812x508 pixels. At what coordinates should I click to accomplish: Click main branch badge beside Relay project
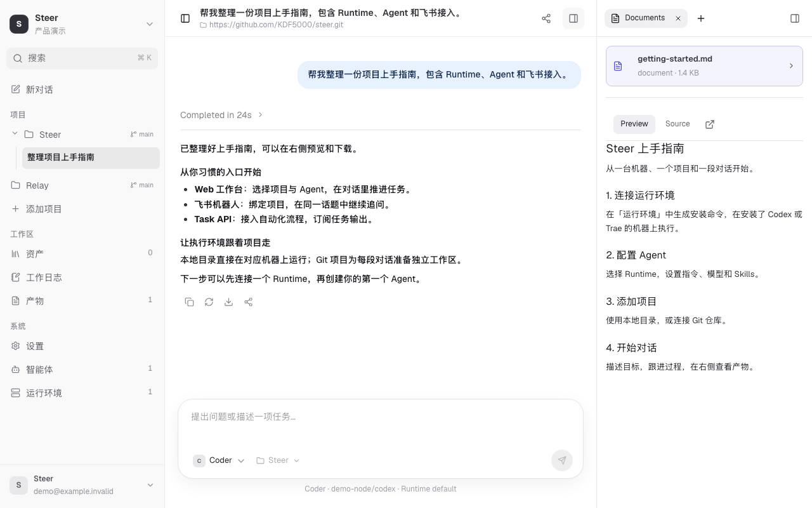click(142, 185)
